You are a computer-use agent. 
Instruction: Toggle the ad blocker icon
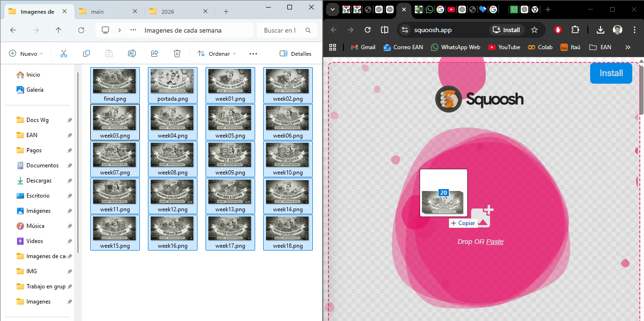pos(558,29)
